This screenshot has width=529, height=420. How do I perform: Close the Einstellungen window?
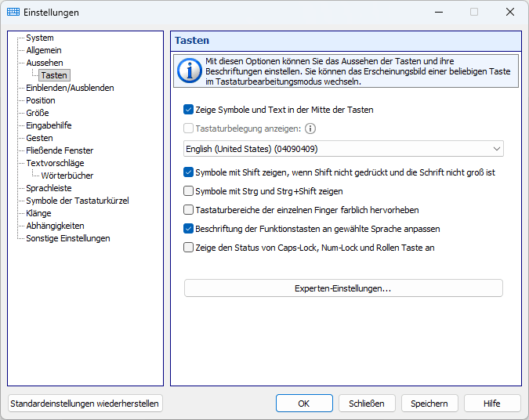[x=510, y=12]
